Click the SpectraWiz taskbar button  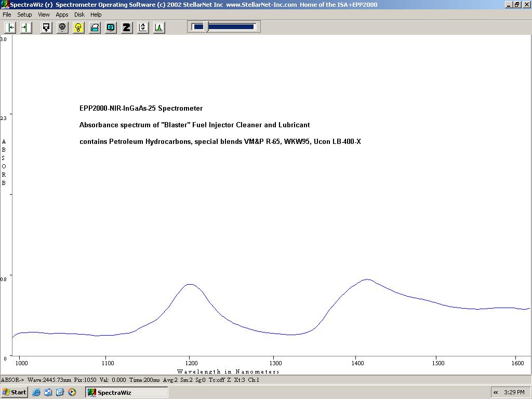click(x=126, y=392)
